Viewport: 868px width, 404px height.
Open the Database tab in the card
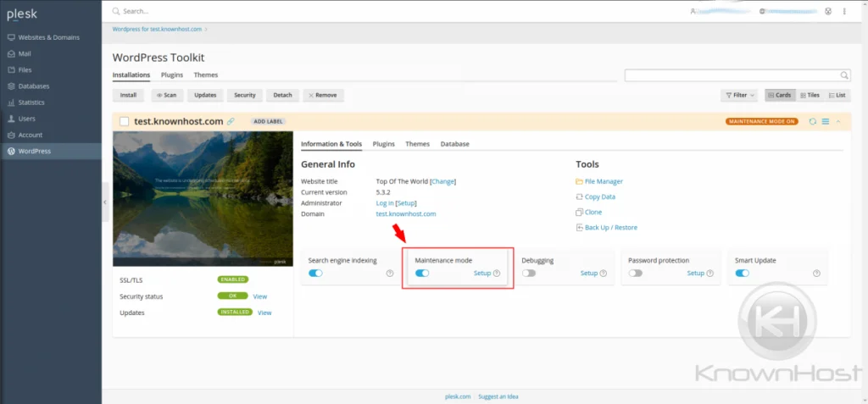(454, 144)
